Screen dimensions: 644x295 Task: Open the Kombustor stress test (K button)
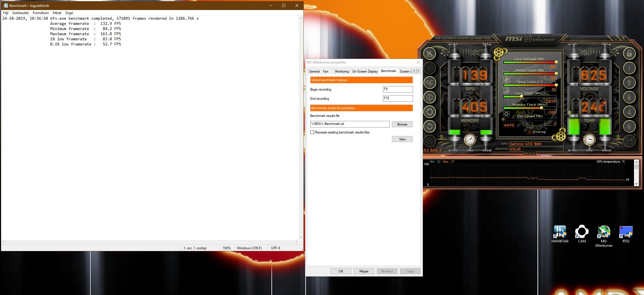(x=430, y=68)
